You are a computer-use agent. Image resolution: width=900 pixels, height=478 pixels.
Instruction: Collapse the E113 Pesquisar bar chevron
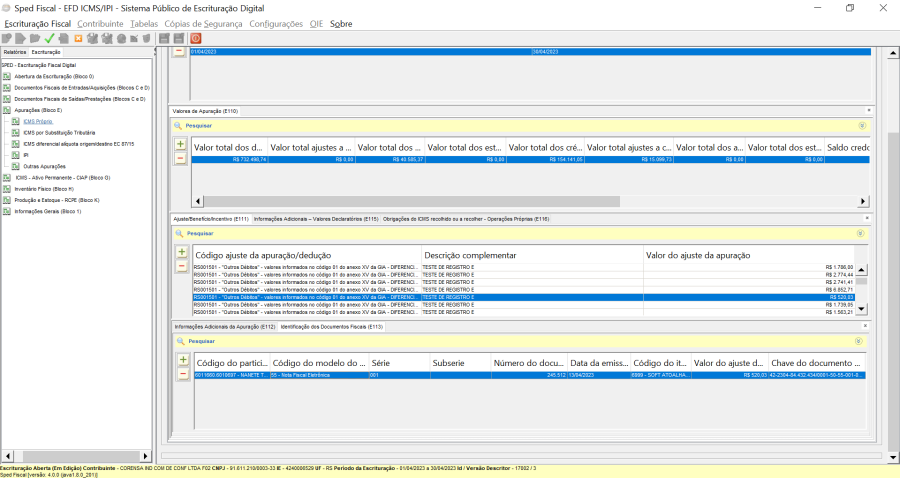click(858, 341)
